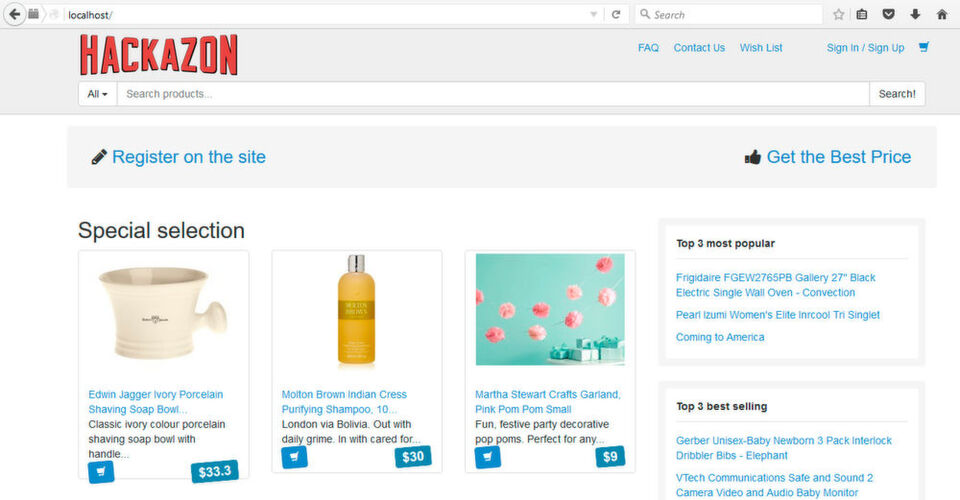960x500 pixels.
Task: Click the pink pom pom garland image
Action: pyautogui.click(x=550, y=310)
